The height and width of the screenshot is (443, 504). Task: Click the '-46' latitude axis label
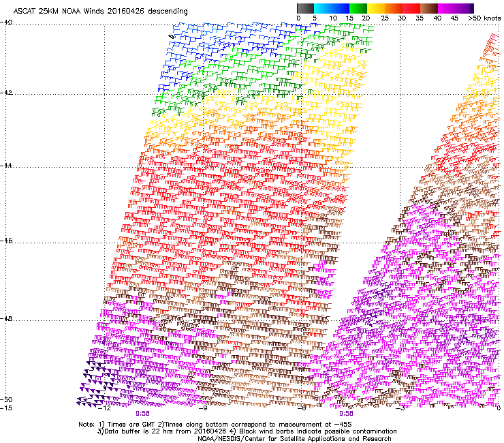[x=6, y=241]
